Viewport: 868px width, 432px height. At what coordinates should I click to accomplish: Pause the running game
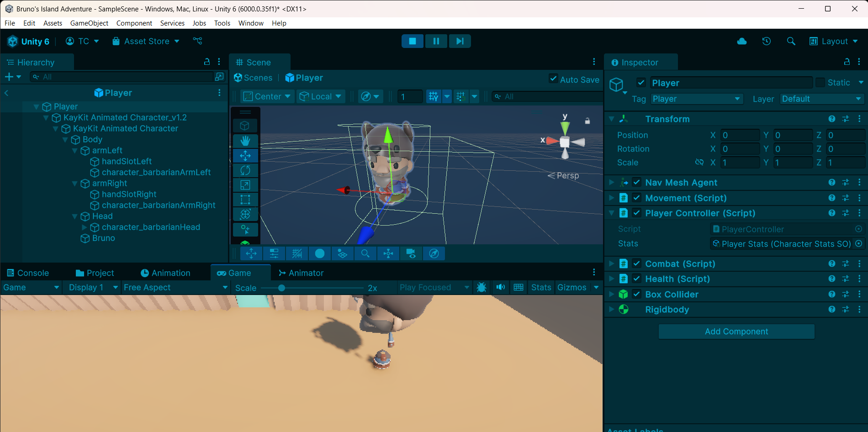tap(436, 41)
